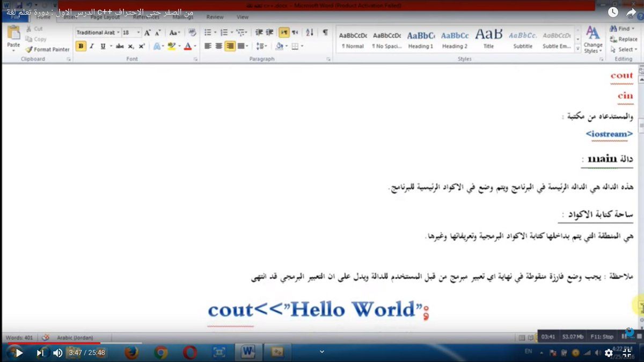This screenshot has width=644, height=362.
Task: Click the Multilevel List icon
Action: (x=240, y=33)
